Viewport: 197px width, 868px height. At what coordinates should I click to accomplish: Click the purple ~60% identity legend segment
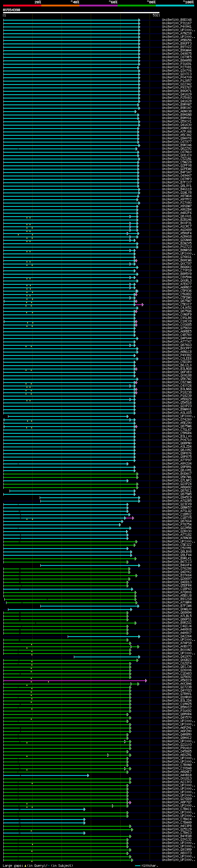99,6
